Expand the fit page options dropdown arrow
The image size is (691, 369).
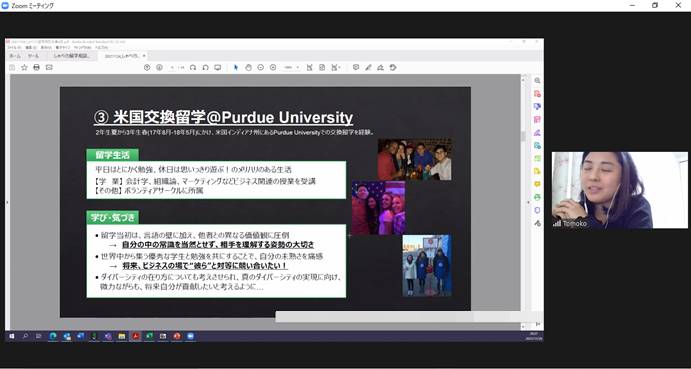339,67
